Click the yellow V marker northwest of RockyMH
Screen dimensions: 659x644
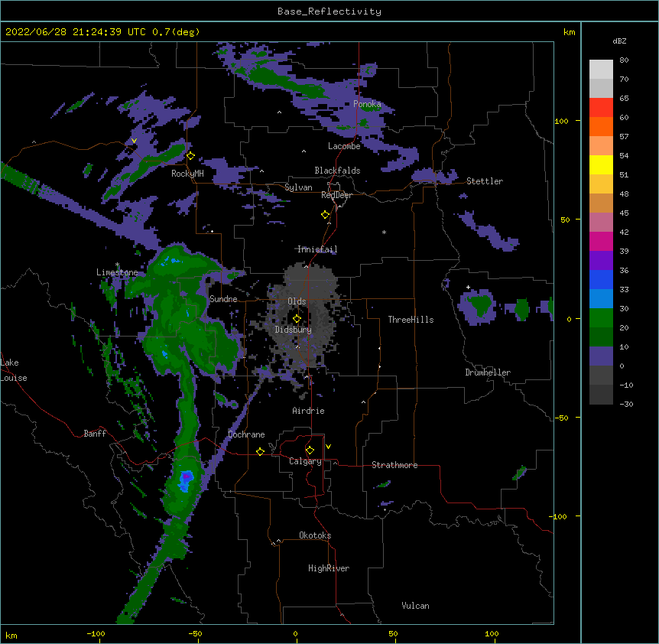134,141
